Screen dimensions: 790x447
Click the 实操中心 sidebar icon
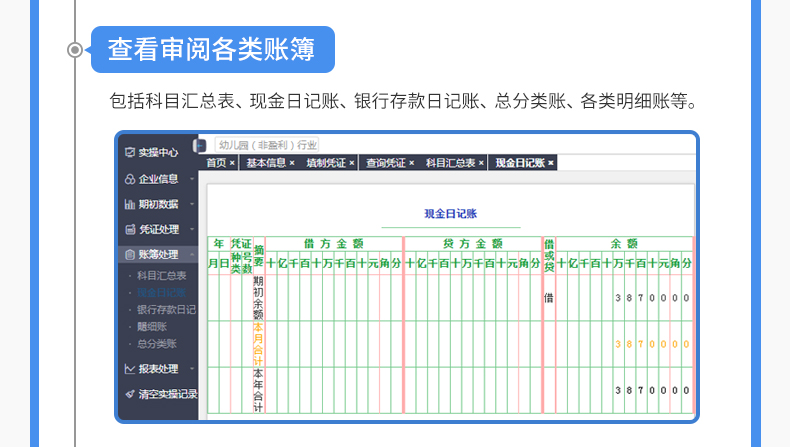pos(129,153)
